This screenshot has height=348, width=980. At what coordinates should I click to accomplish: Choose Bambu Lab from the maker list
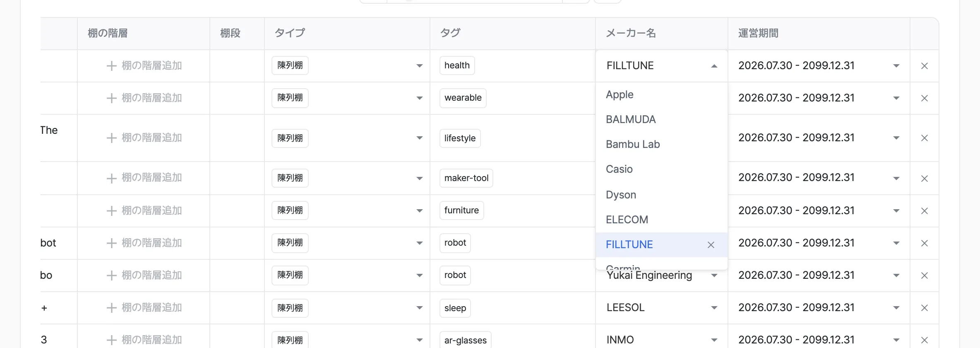coord(661,144)
